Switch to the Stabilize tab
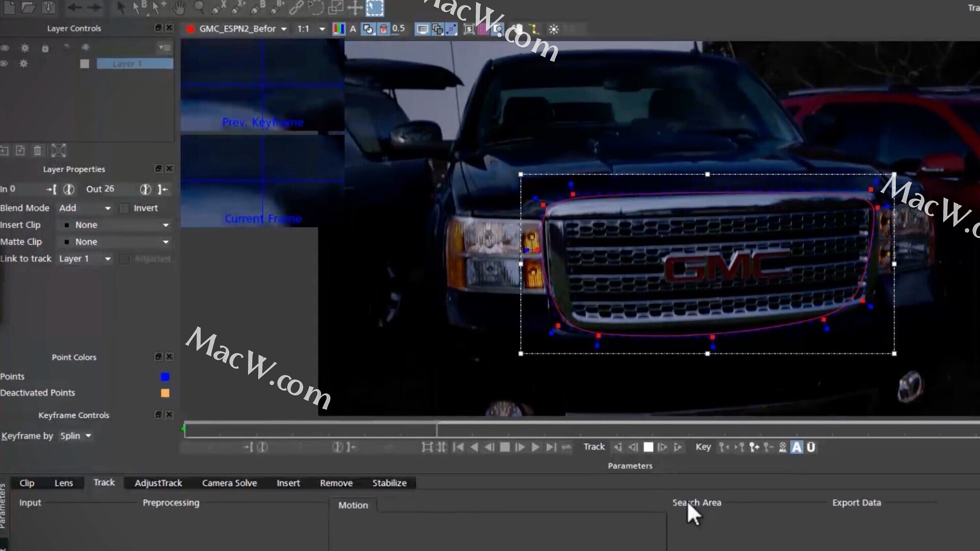 click(x=389, y=483)
